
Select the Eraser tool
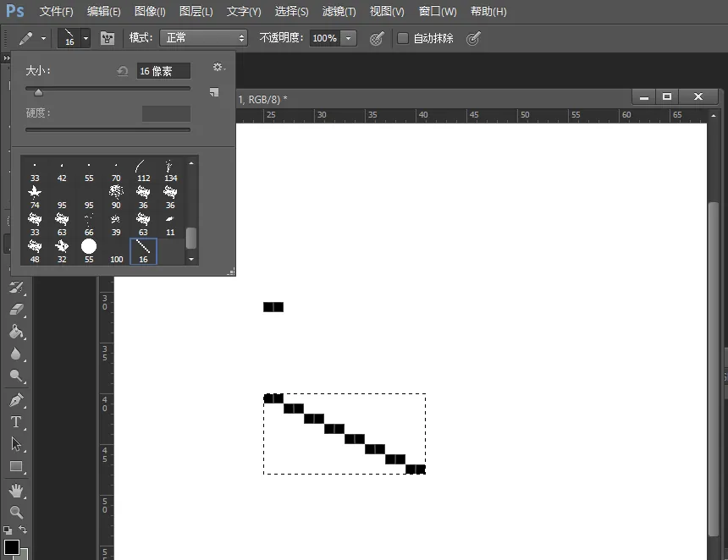[x=16, y=309]
